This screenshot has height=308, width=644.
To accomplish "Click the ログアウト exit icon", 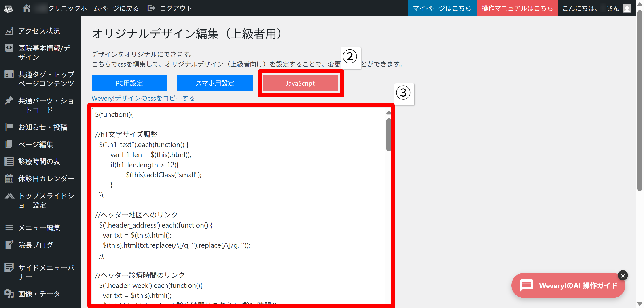I will tap(151, 8).
